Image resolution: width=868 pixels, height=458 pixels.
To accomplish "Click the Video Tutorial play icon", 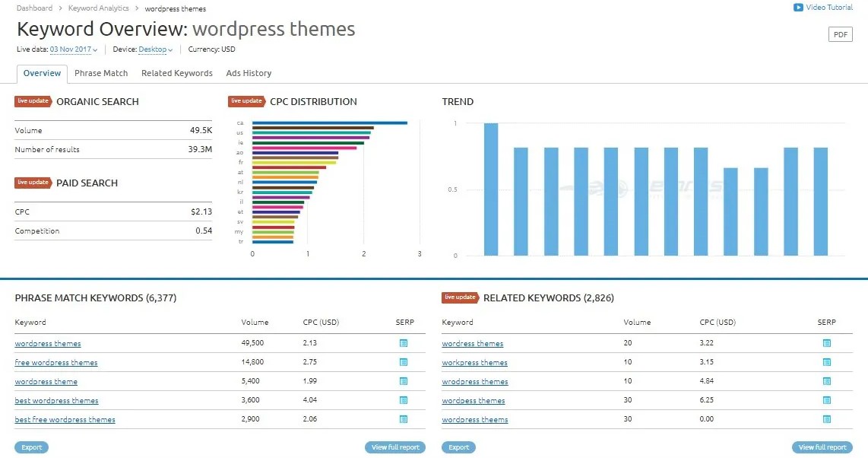I will (x=798, y=7).
